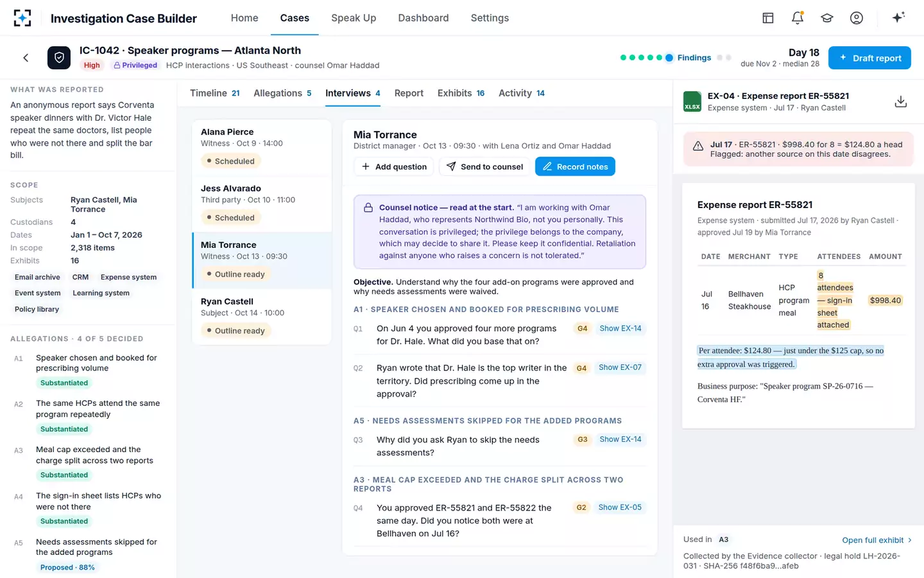This screenshot has height=578, width=924.
Task: Open the Home menu item
Action: point(244,18)
